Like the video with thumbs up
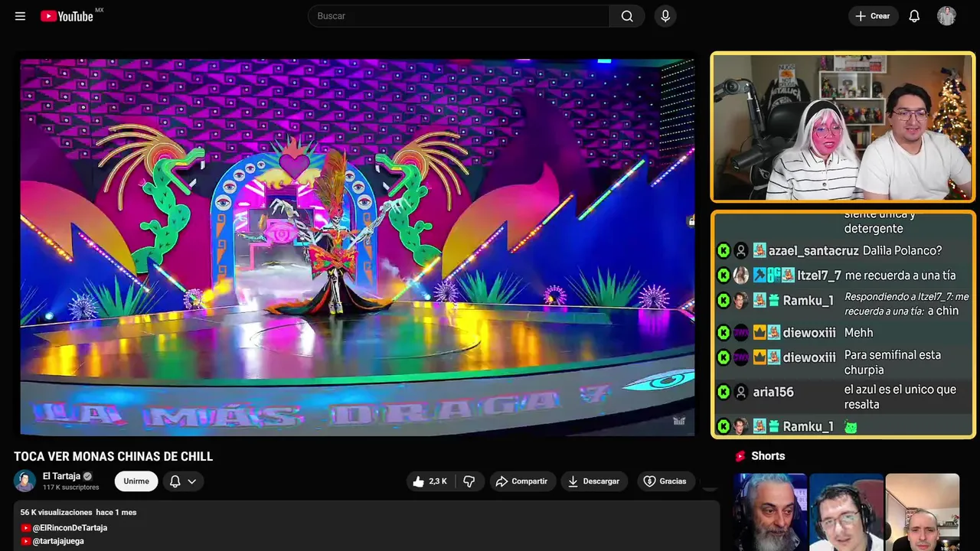Screen dimensions: 980x551 point(430,481)
